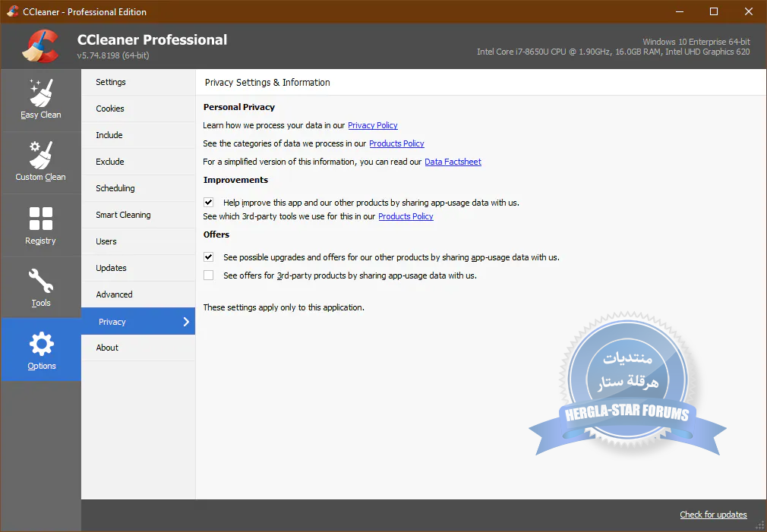767x532 pixels.
Task: Open the Scheduling options page
Action: click(138, 188)
